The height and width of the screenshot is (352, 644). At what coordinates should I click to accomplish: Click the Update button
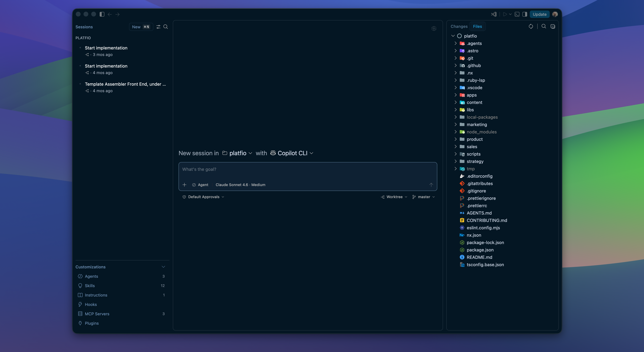[x=539, y=14]
